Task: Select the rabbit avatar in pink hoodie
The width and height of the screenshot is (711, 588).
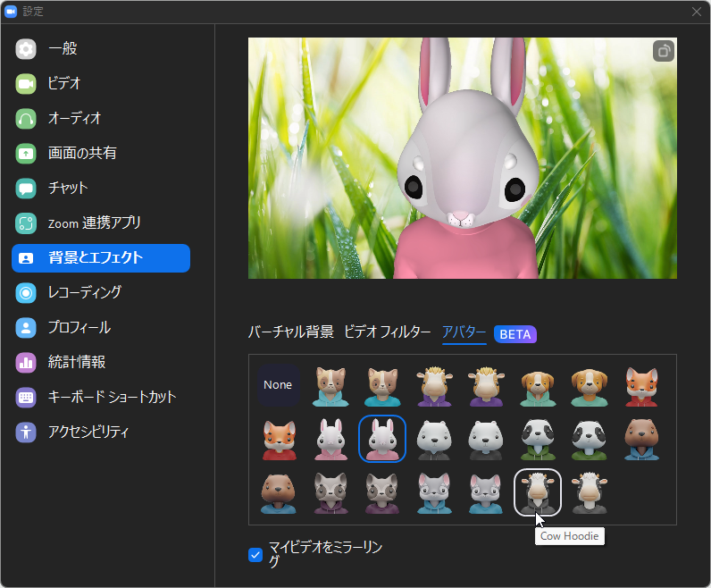Action: coord(330,439)
